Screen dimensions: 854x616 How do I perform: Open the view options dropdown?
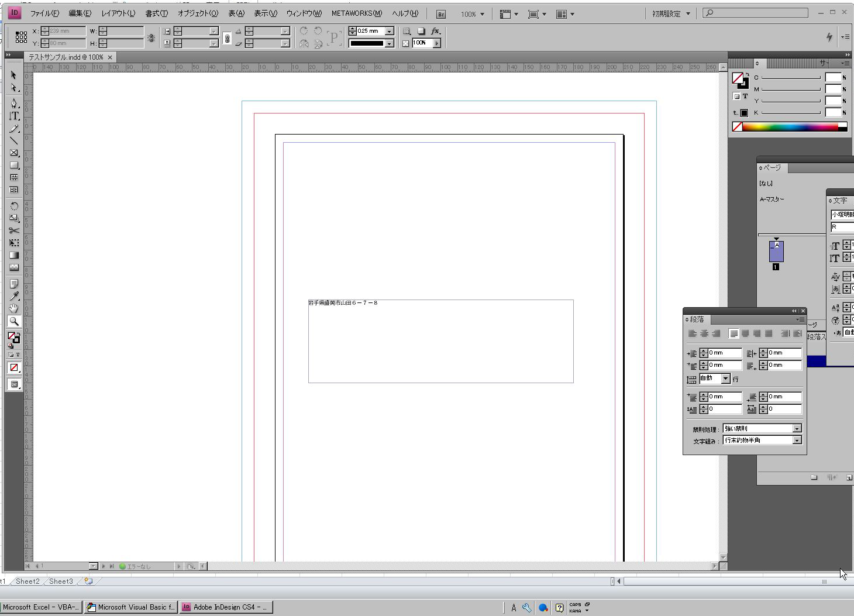point(509,14)
